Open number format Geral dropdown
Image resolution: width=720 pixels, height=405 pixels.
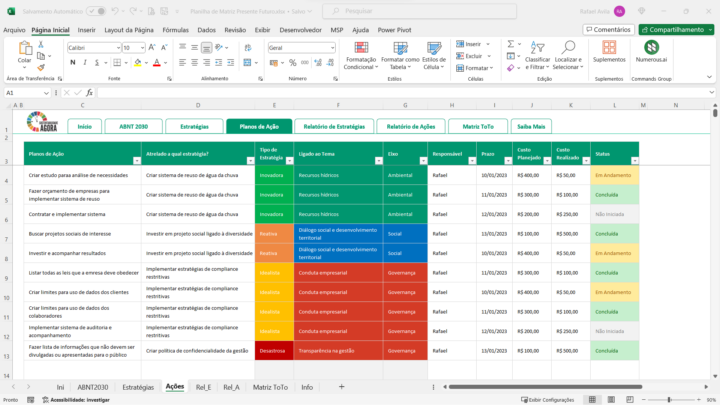(332, 48)
